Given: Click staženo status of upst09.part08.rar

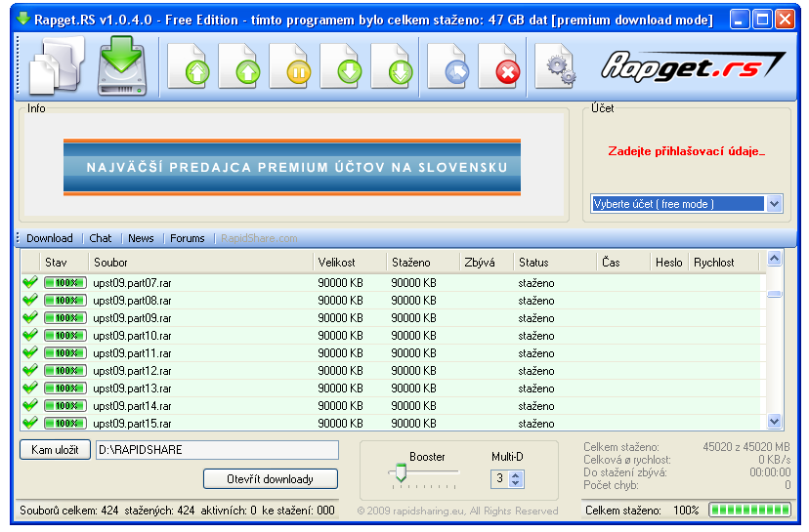Looking at the screenshot, I should [536, 301].
